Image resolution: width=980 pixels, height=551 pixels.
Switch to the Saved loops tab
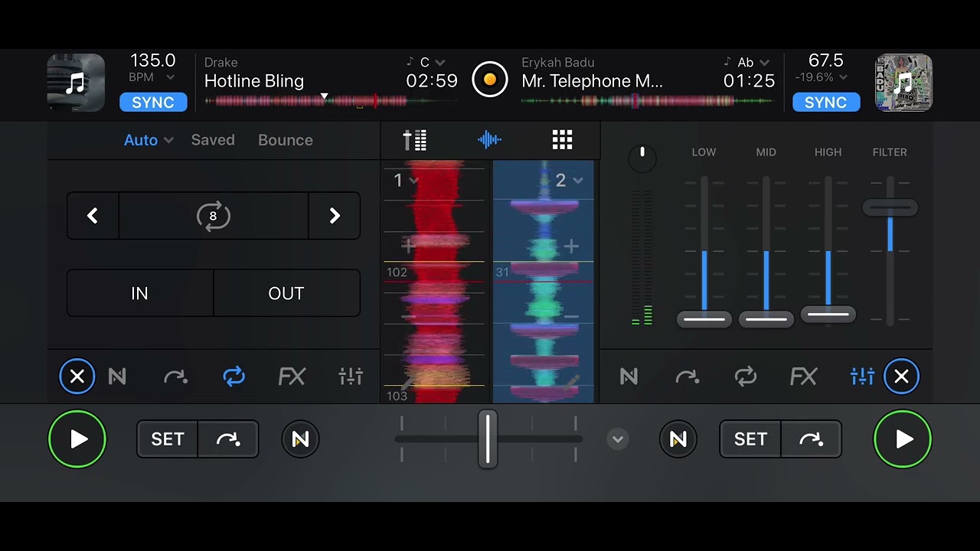[213, 140]
